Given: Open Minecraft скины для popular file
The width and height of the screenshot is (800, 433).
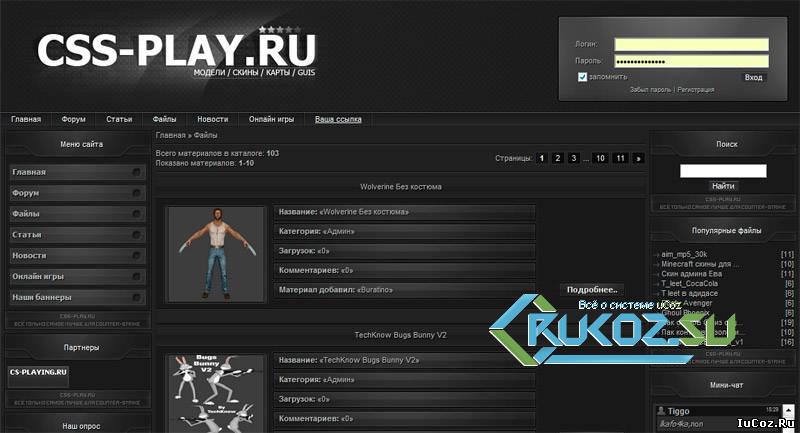Looking at the screenshot, I should 699,264.
